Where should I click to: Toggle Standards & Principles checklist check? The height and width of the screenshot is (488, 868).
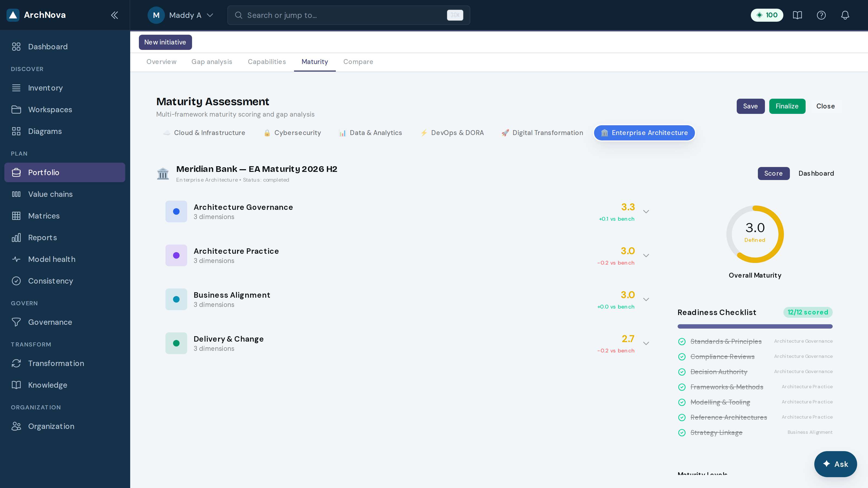pos(682,342)
